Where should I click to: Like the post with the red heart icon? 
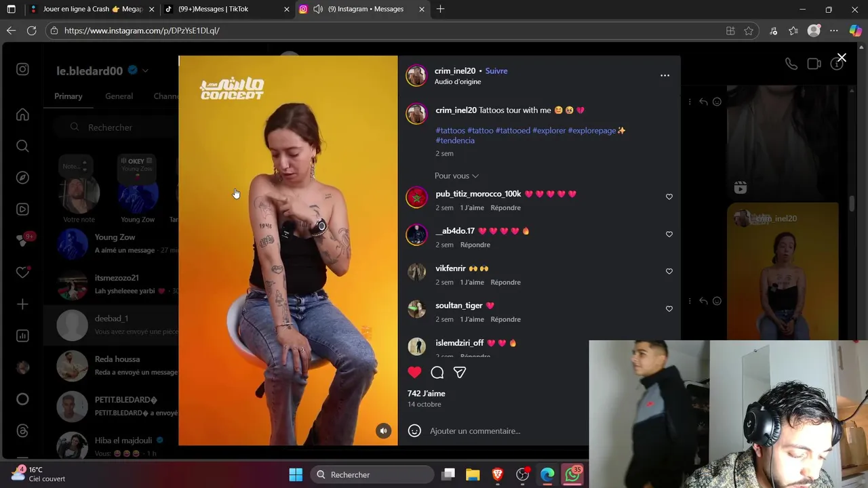tap(414, 372)
